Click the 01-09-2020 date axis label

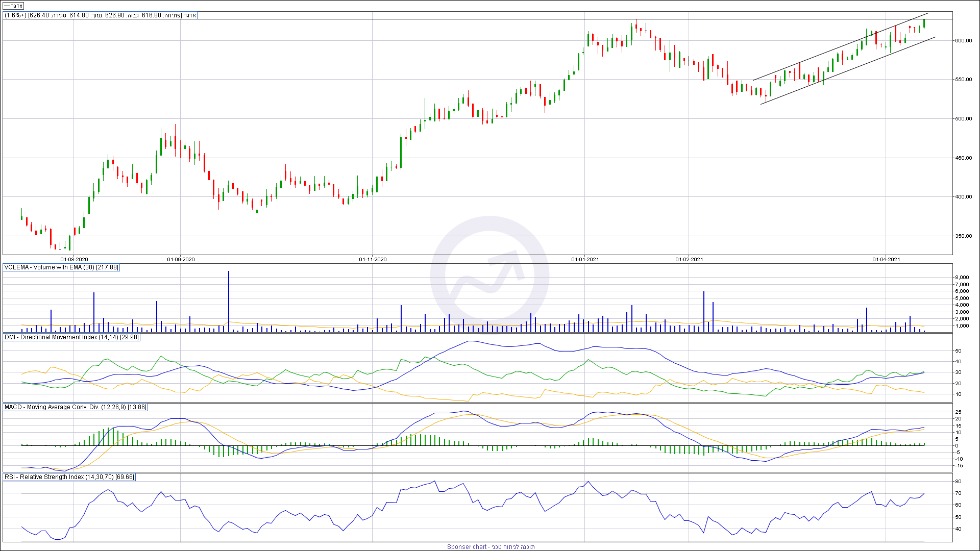tap(181, 260)
